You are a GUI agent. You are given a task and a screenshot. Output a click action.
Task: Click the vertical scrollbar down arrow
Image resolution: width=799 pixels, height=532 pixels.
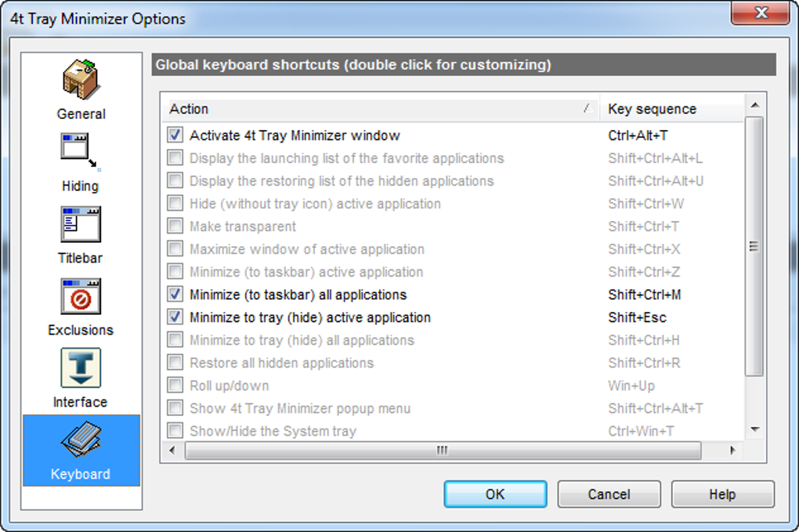(754, 429)
